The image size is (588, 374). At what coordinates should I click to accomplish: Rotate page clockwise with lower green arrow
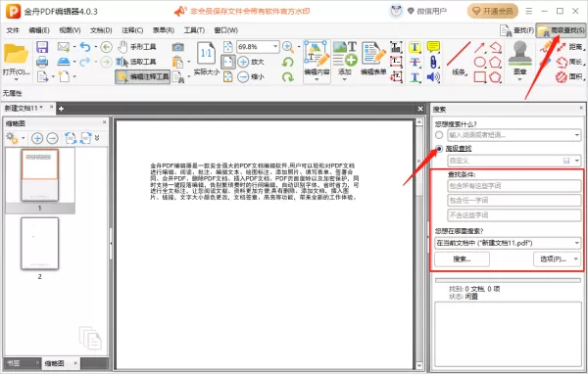287,76
